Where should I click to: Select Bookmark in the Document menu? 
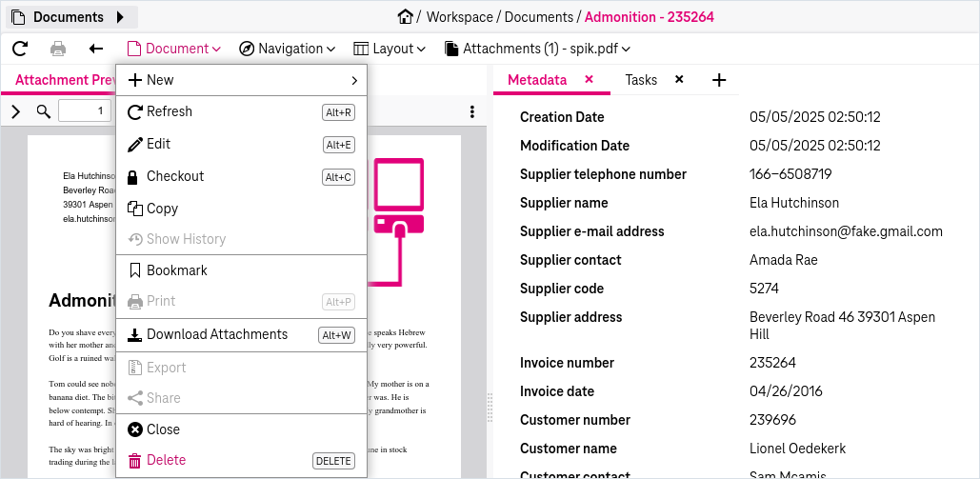click(x=241, y=270)
